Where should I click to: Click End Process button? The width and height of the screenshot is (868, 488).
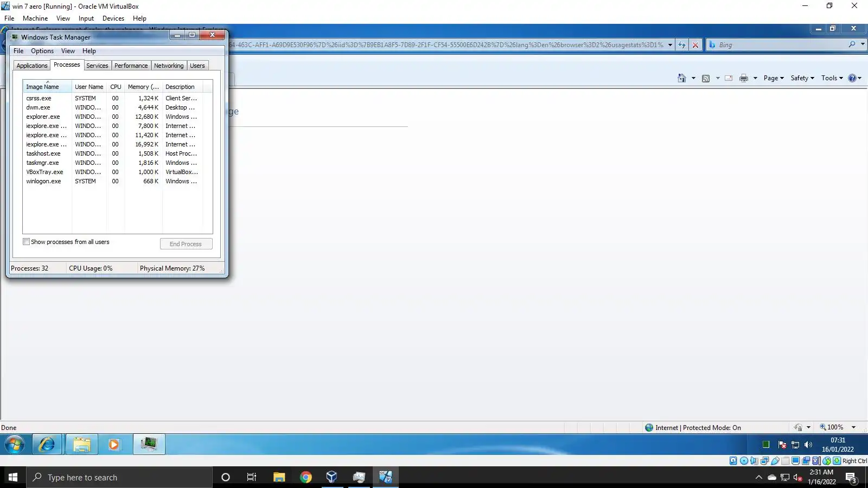[186, 244]
